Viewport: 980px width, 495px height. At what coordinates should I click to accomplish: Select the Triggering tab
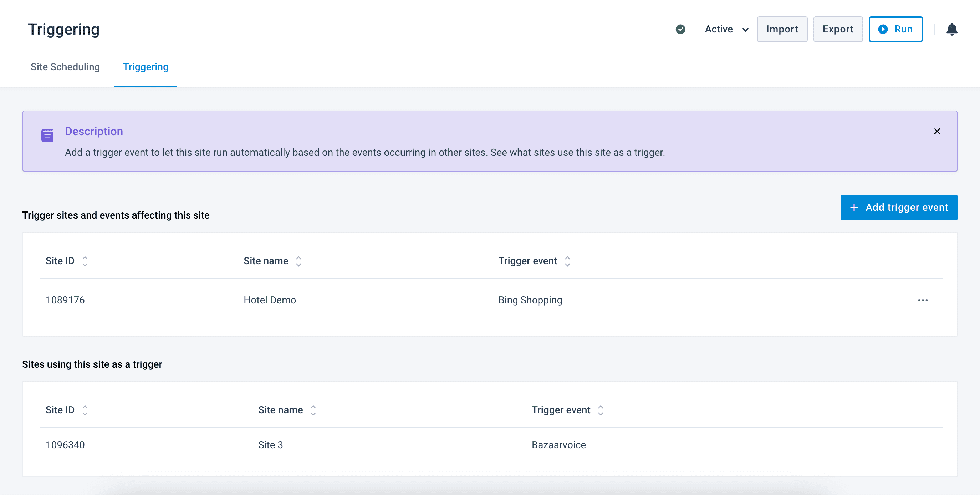[146, 67]
